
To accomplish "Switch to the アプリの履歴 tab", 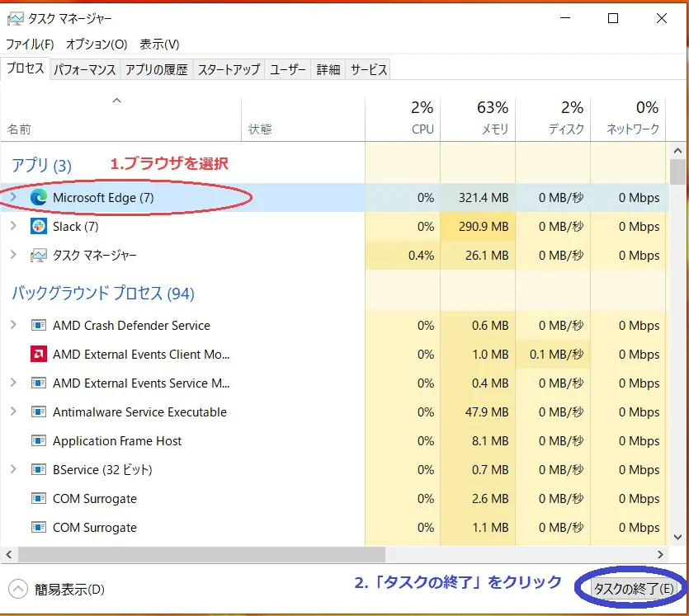I will tap(157, 70).
